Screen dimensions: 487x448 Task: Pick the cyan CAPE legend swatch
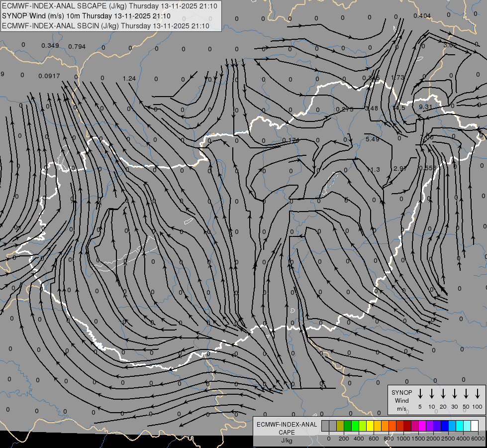[459, 426]
